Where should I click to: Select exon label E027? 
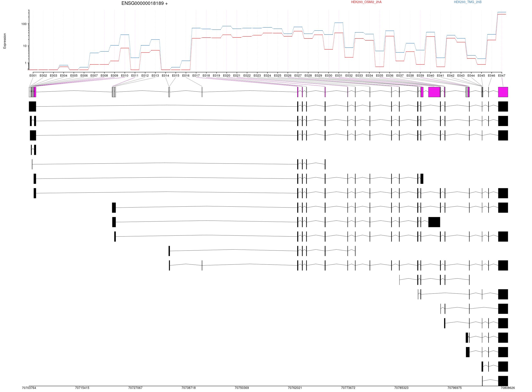(298, 76)
